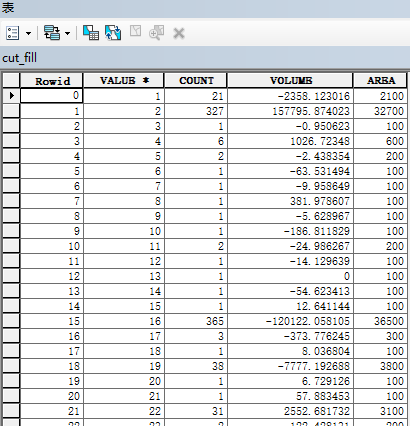The height and width of the screenshot is (426, 410).
Task: Click the area cell 3800
Action: coord(380,366)
